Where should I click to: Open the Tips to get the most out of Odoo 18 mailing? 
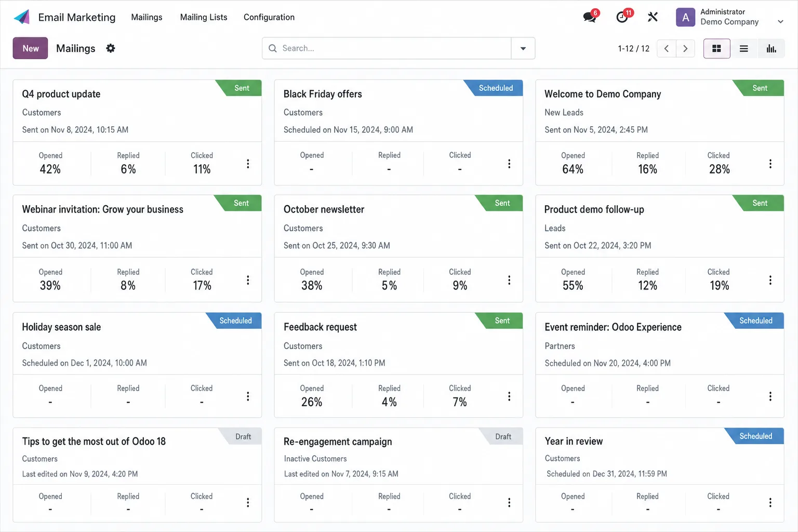coord(94,441)
